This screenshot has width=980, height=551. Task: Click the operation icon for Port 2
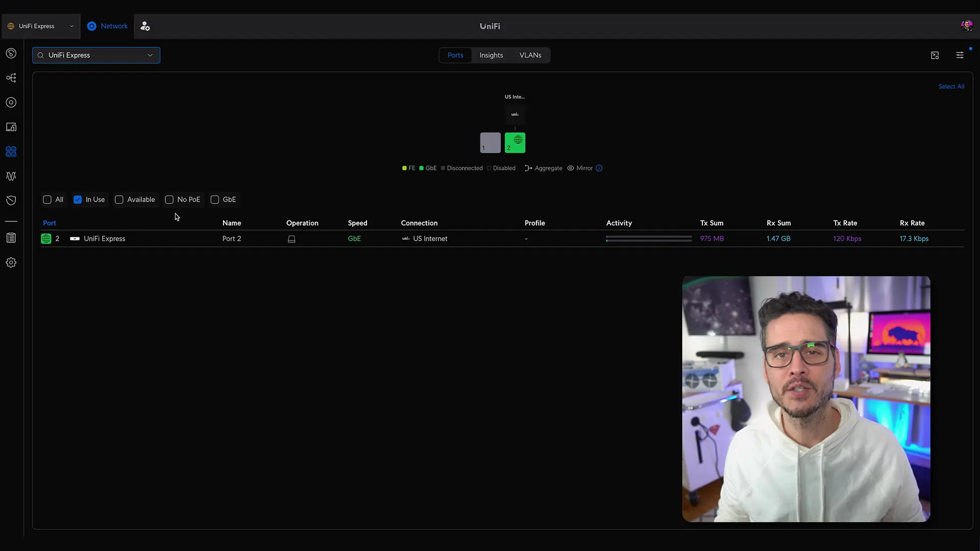coord(291,239)
